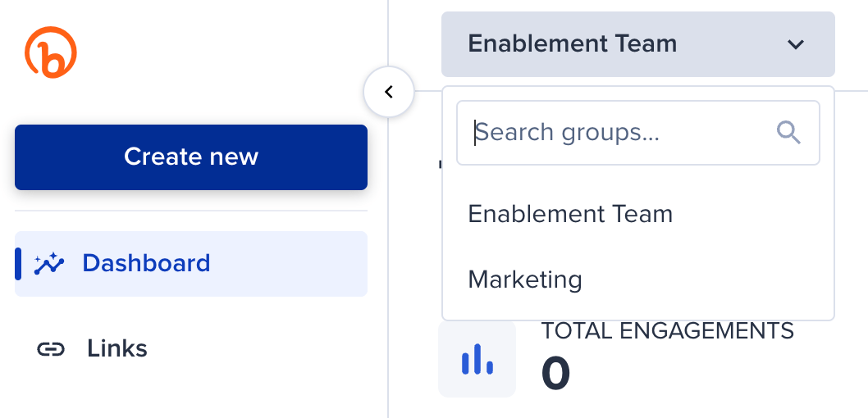
Task: Click the magnifying glass search icon
Action: point(788,133)
